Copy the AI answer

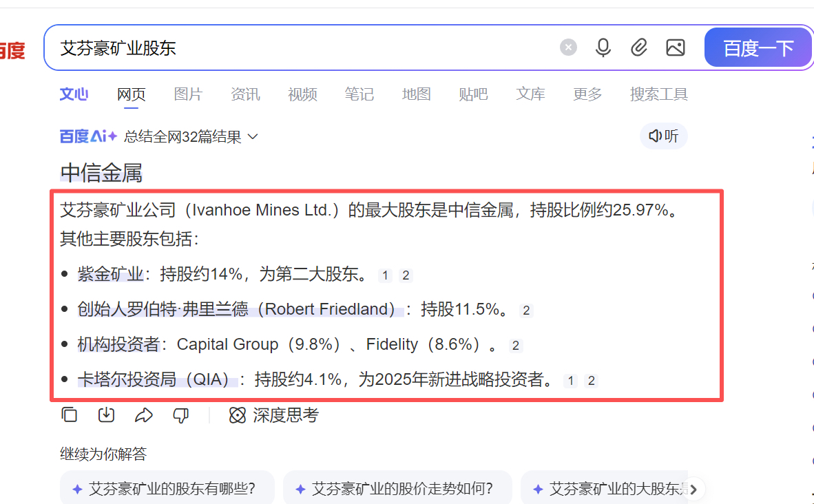click(70, 414)
